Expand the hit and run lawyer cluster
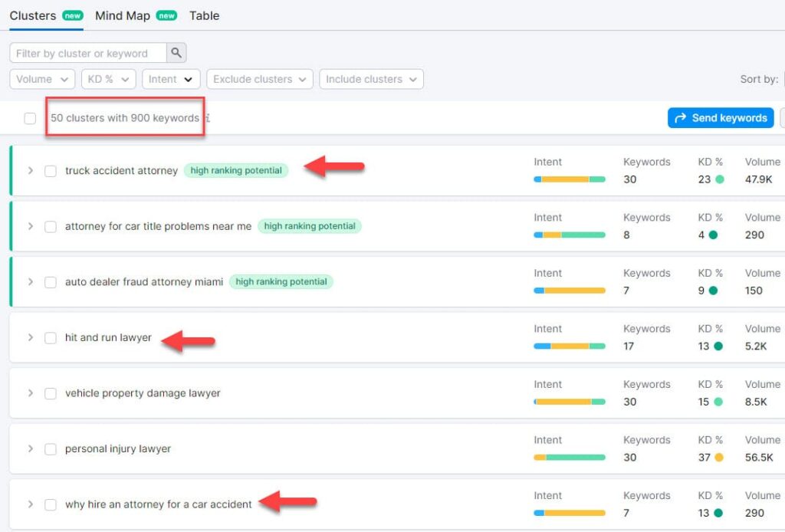This screenshot has height=532, width=785. tap(31, 337)
